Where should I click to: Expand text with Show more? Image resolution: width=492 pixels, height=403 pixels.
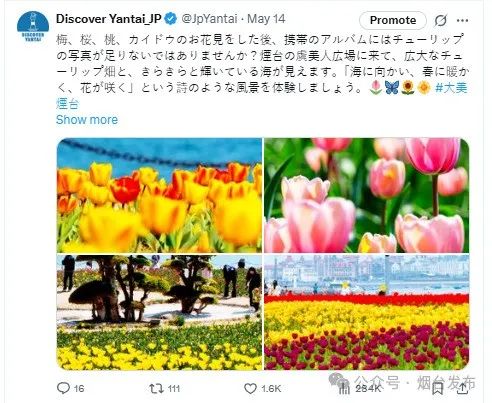pyautogui.click(x=87, y=120)
